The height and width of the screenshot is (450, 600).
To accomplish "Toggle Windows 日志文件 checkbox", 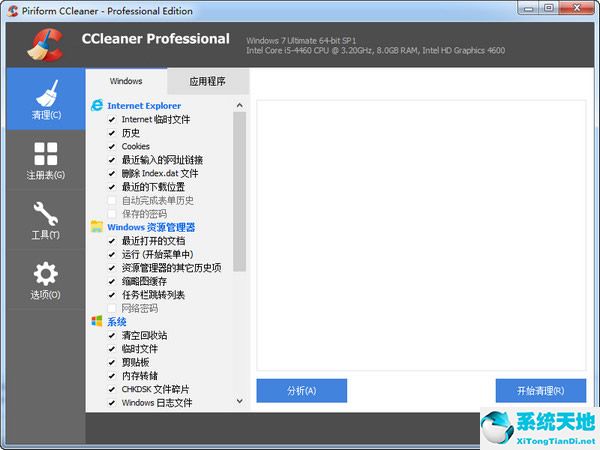I will click(112, 403).
